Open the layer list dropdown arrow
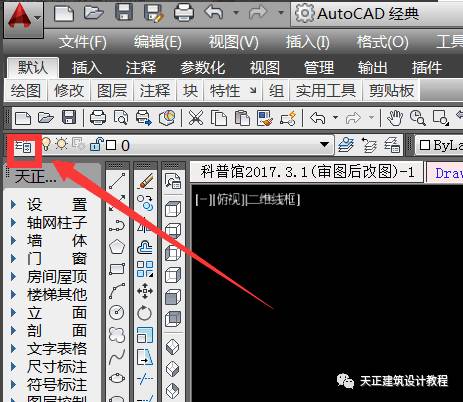Image resolution: width=463 pixels, height=402 pixels. (324, 145)
